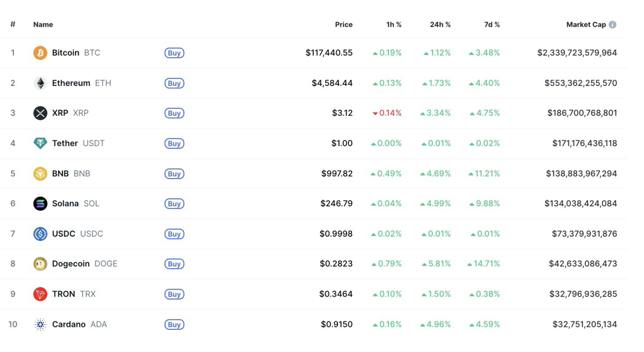
Task: Click the Solana logo icon
Action: click(x=40, y=204)
